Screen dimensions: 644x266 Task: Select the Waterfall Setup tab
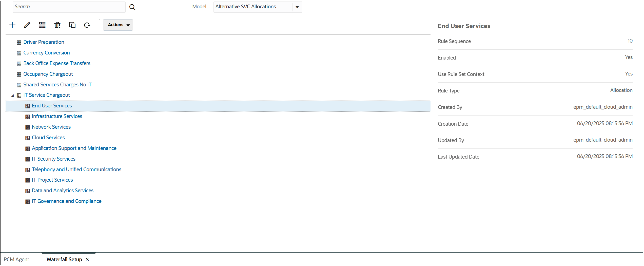coord(64,259)
